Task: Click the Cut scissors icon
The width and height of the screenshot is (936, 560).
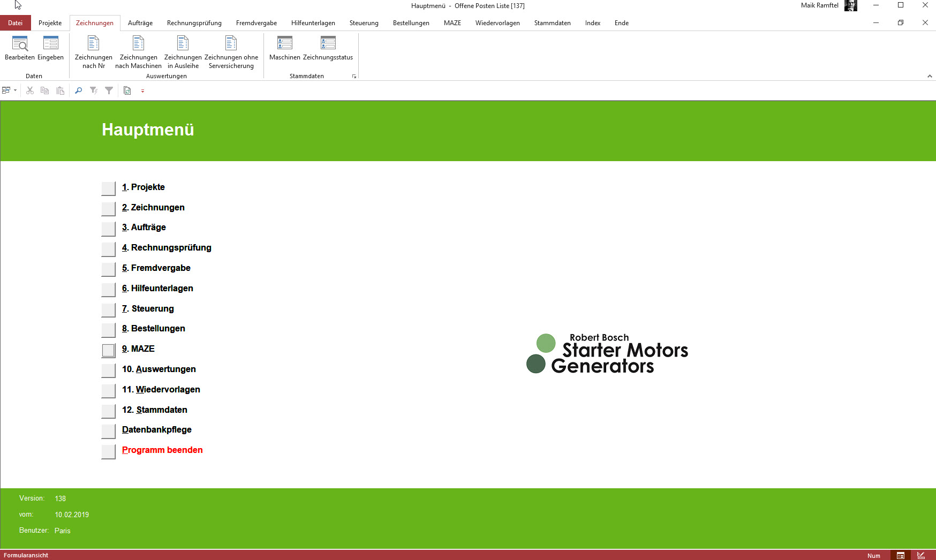Action: pos(30,90)
